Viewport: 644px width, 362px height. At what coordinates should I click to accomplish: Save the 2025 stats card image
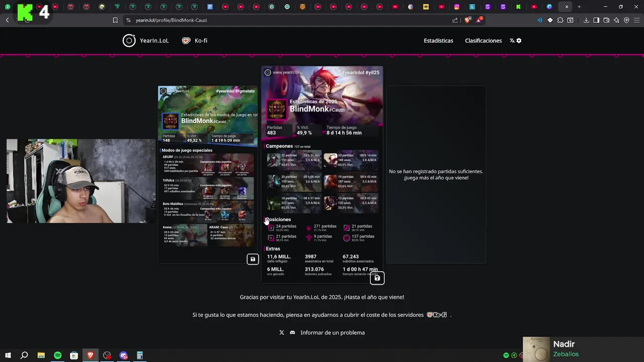click(x=377, y=278)
